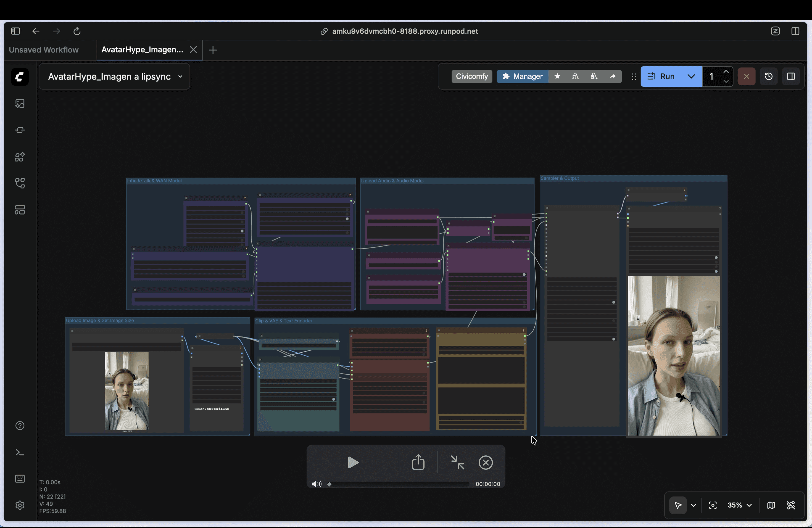Toggle the console terminal icon
Screen dimensions: 812x528
[x=20, y=453]
